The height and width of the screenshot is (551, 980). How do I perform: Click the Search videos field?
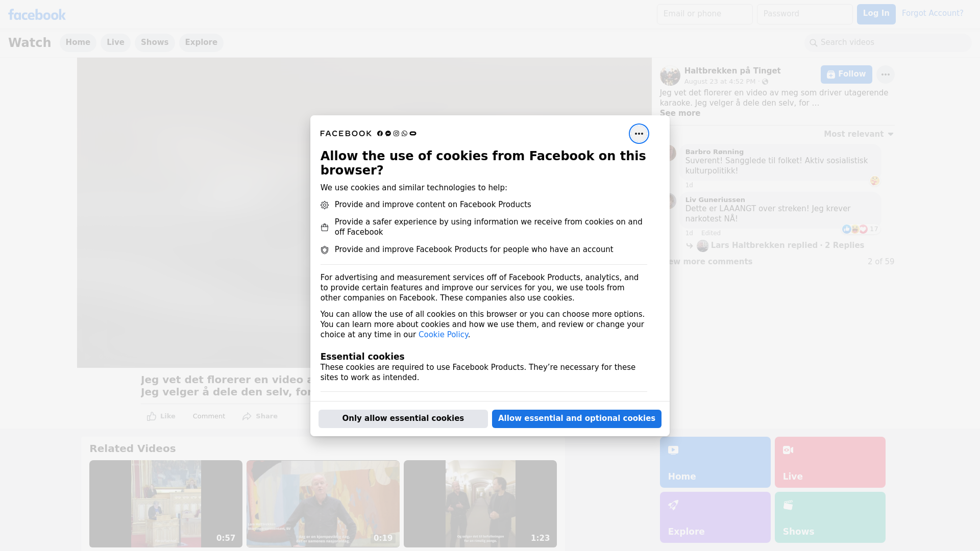[888, 43]
